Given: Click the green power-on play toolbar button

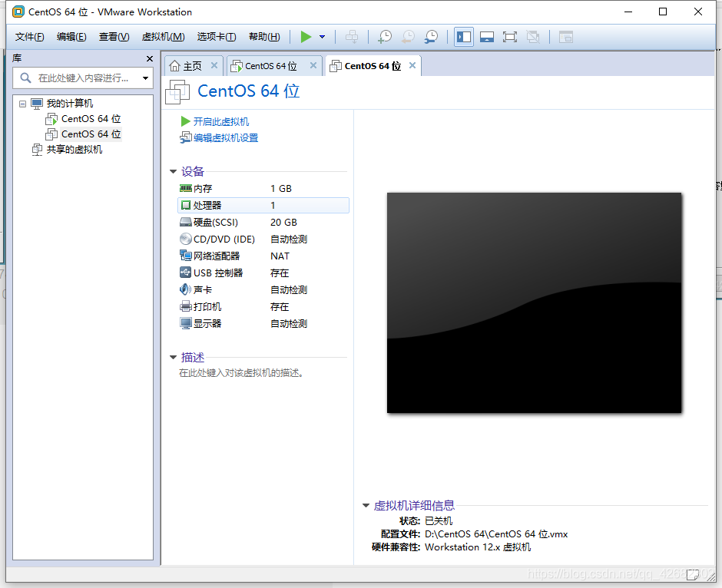Looking at the screenshot, I should pos(306,37).
